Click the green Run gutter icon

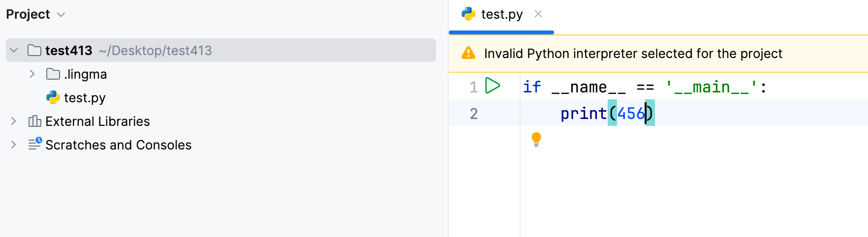click(492, 86)
